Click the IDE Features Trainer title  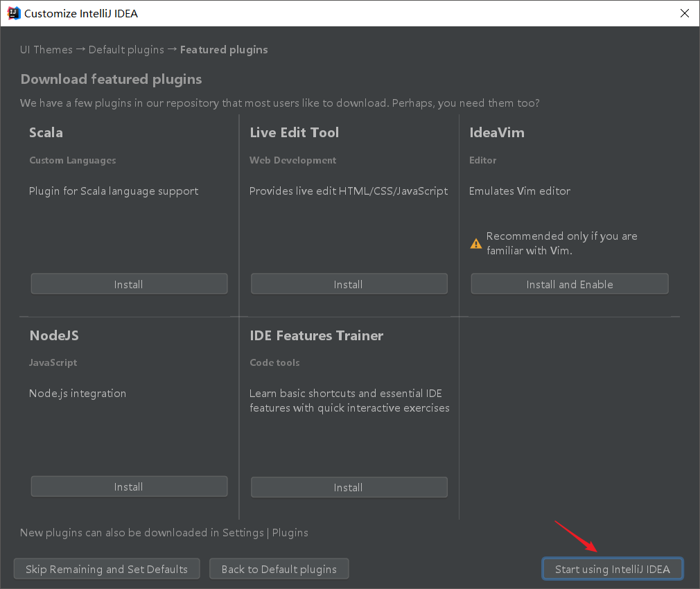317,335
